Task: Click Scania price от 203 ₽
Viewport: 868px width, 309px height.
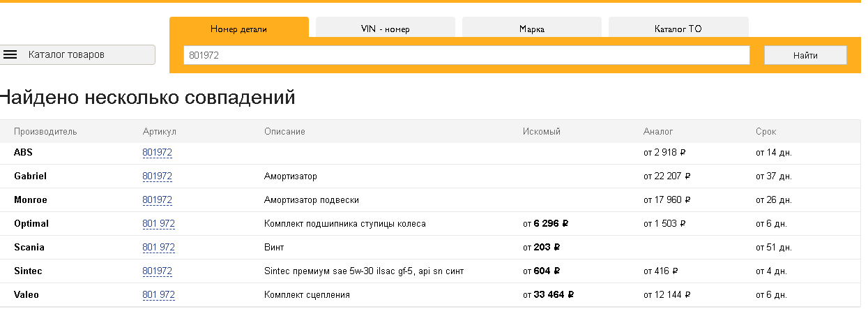Action: [542, 247]
